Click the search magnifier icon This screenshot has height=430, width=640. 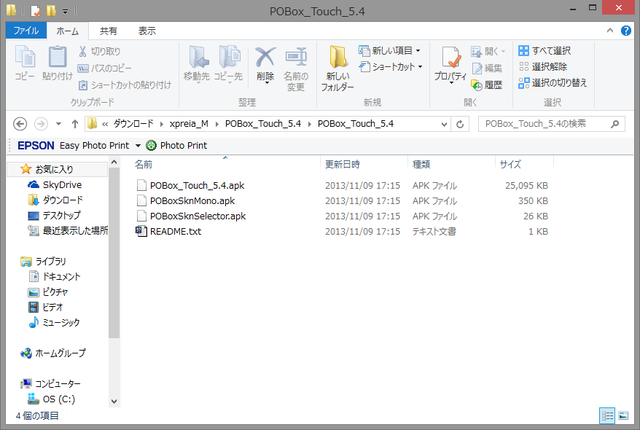(615, 124)
